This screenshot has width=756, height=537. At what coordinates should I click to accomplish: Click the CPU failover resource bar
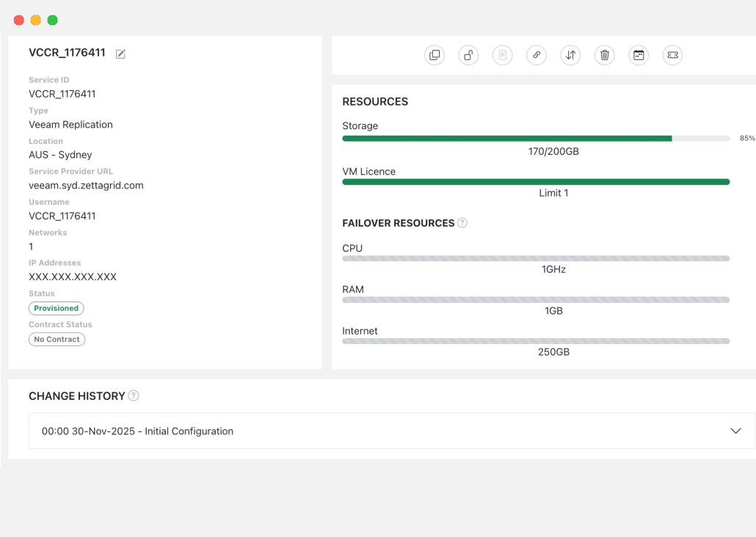pyautogui.click(x=536, y=258)
